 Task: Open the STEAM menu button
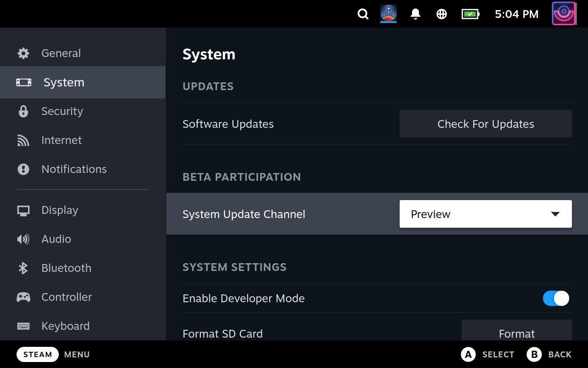click(37, 354)
